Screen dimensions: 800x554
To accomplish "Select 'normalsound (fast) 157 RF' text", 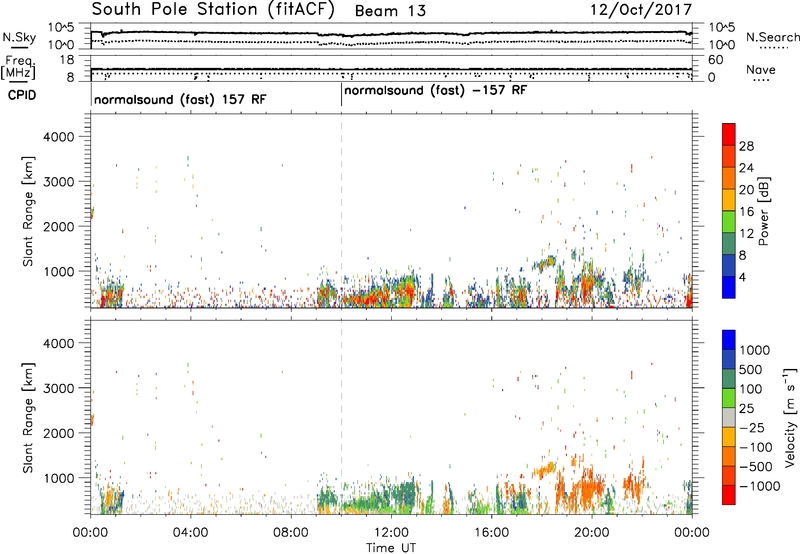I will point(180,99).
